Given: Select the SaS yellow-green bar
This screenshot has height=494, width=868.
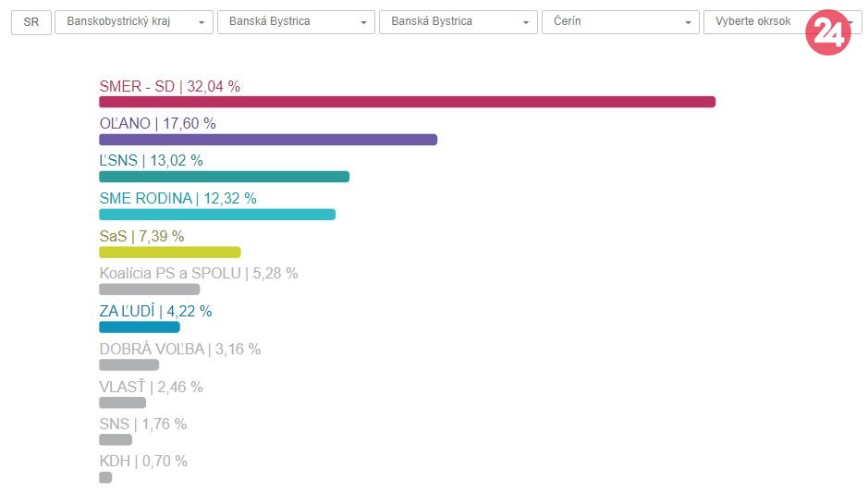Looking at the screenshot, I should 169,252.
